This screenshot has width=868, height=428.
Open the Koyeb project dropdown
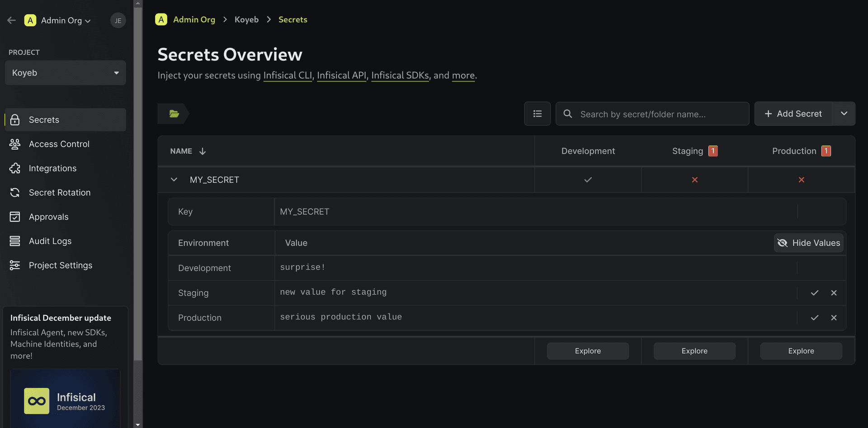pos(66,73)
